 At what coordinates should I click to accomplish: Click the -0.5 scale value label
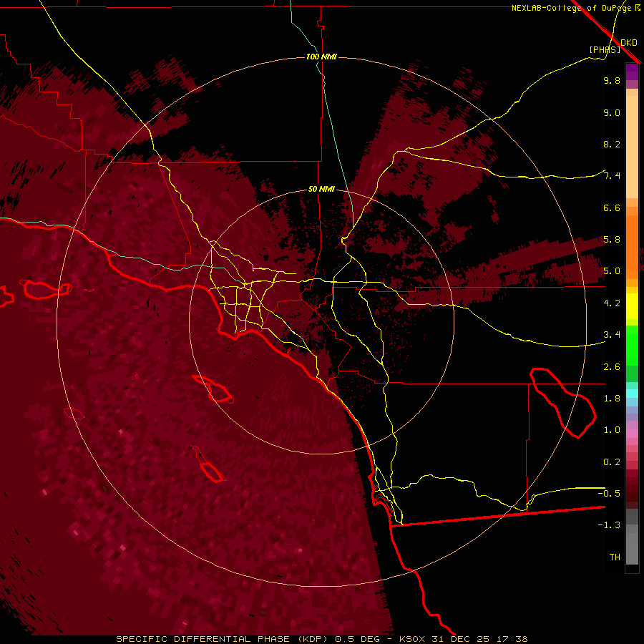click(x=609, y=493)
